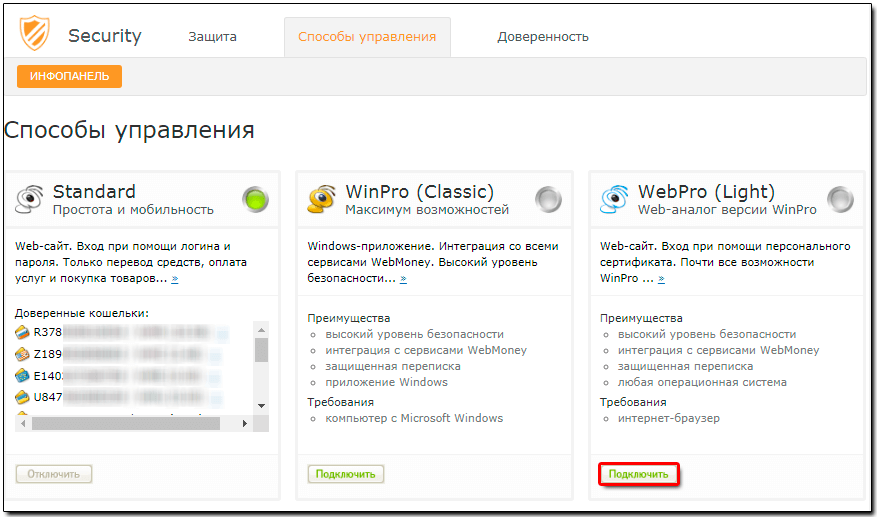
Task: Select the Способы управления tab
Action: tap(367, 37)
